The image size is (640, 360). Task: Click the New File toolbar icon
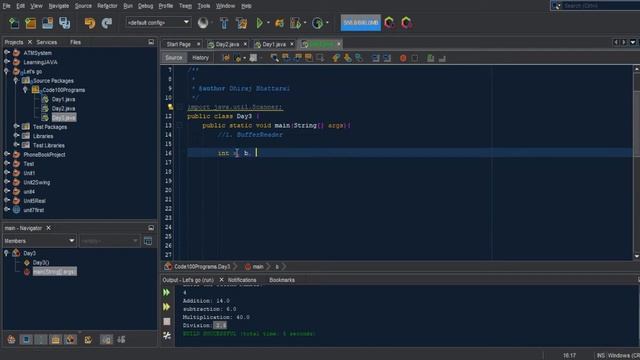tap(14, 23)
